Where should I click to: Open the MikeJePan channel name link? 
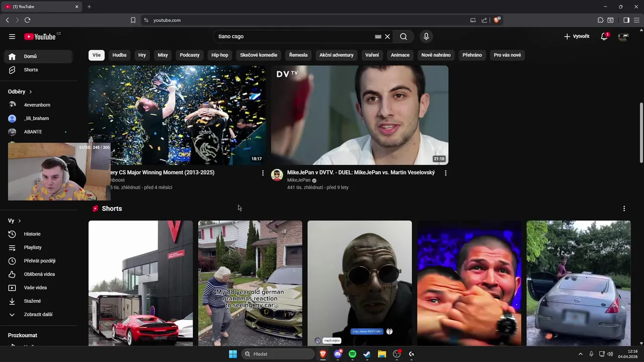(299, 180)
